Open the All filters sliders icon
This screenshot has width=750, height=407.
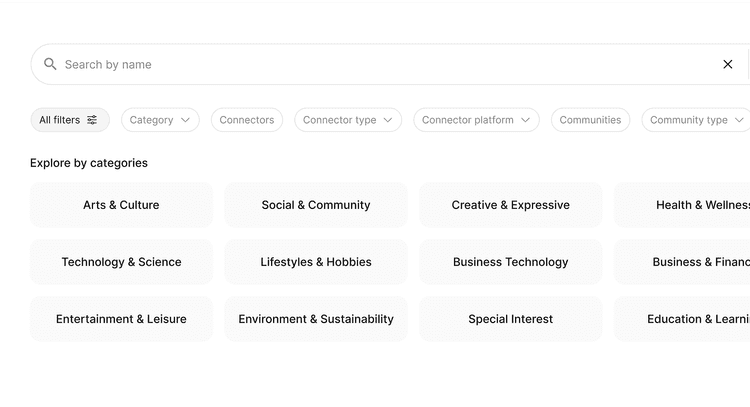click(92, 120)
